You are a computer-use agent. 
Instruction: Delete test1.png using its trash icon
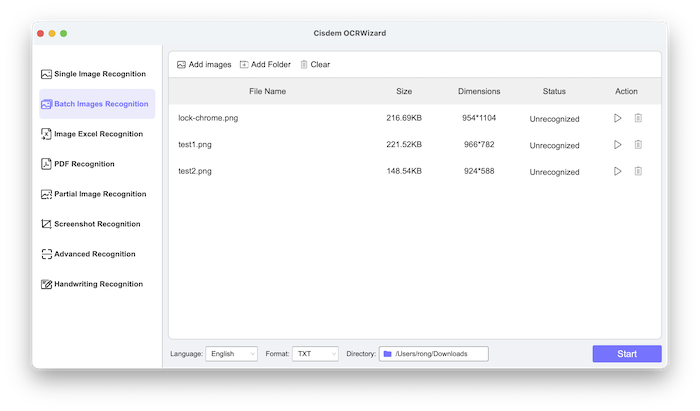pos(638,145)
